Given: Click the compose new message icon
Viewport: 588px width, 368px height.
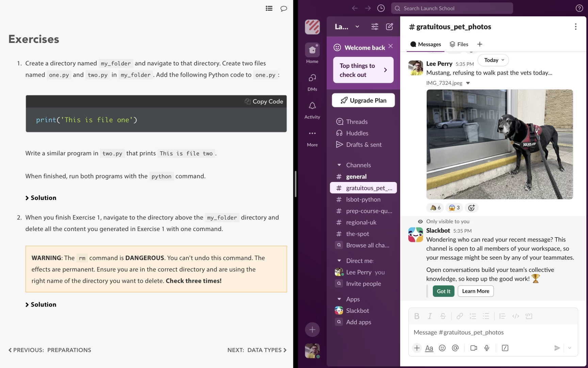Looking at the screenshot, I should pyautogui.click(x=389, y=27).
